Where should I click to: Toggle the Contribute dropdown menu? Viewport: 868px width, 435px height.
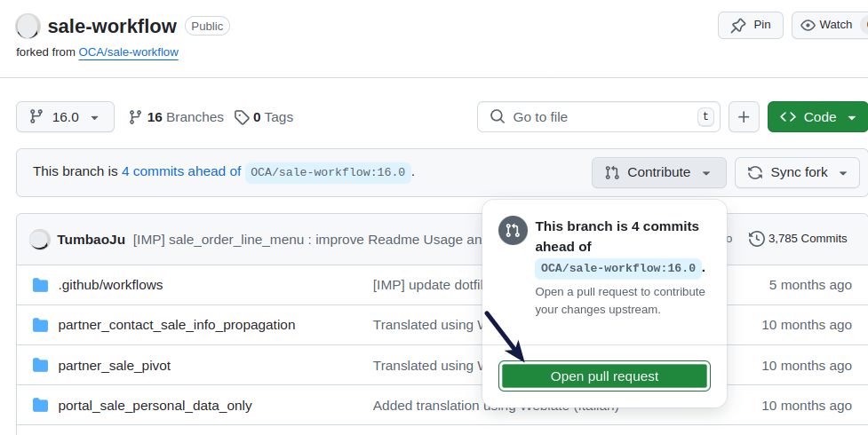click(658, 172)
